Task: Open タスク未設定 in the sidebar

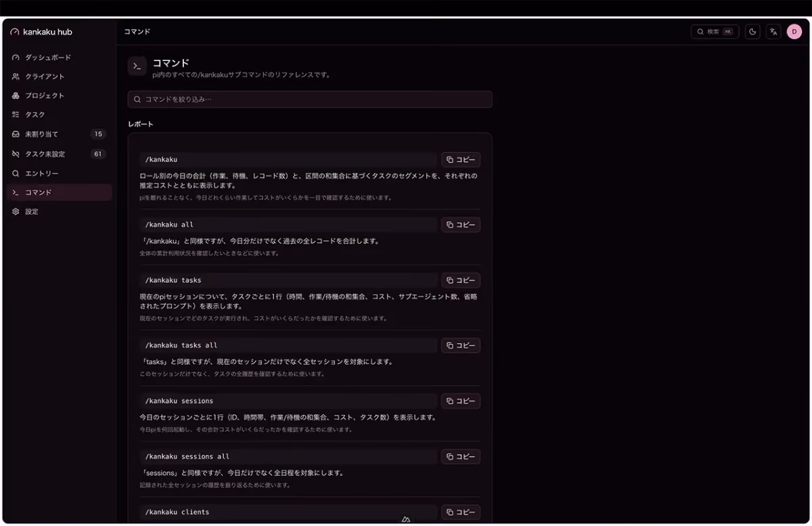Action: pos(60,154)
